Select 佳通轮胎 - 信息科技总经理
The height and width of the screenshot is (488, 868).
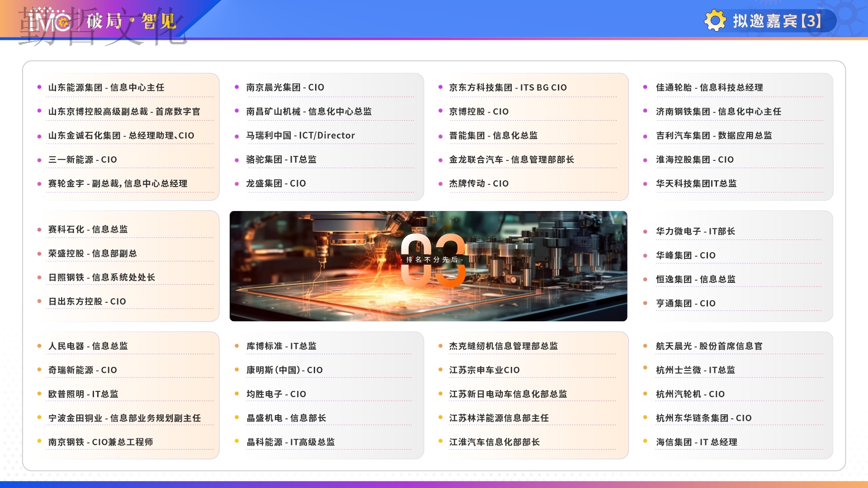[709, 88]
